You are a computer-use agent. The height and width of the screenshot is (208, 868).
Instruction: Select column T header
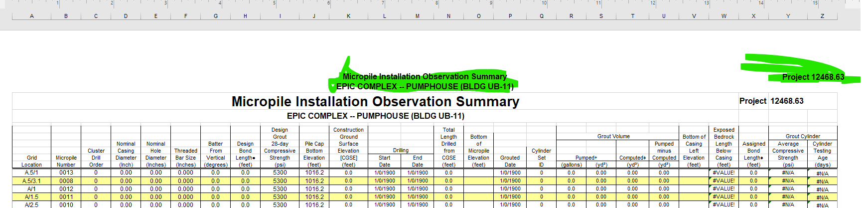click(632, 16)
